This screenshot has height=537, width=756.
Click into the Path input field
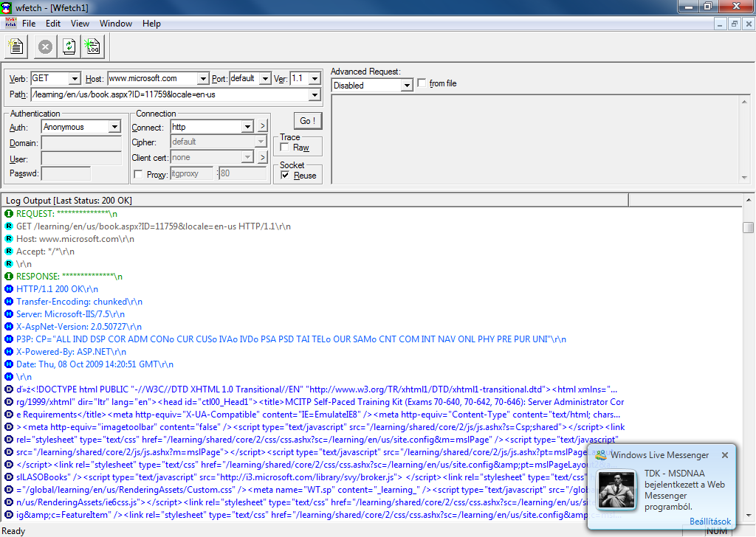171,94
